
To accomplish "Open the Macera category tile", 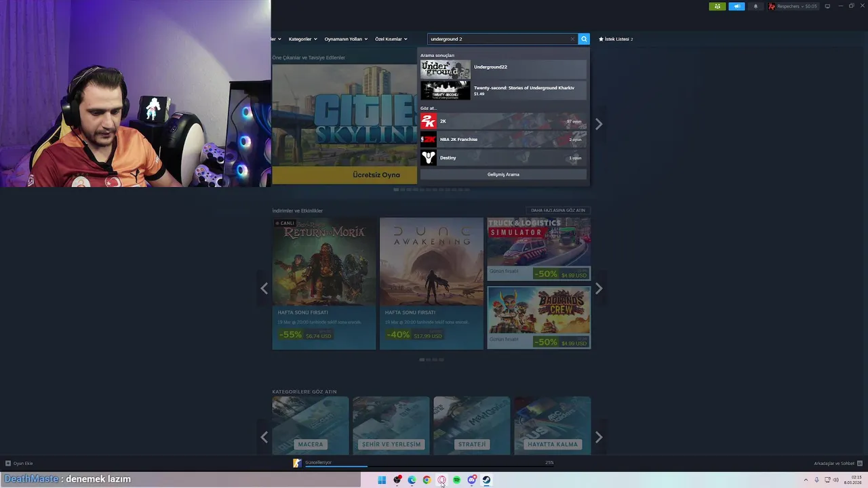I will tap(311, 426).
